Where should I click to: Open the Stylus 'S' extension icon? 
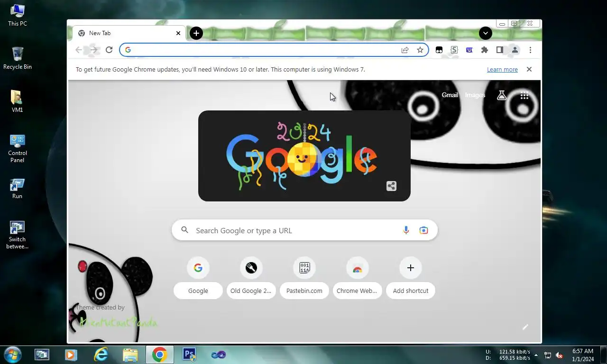454,50
